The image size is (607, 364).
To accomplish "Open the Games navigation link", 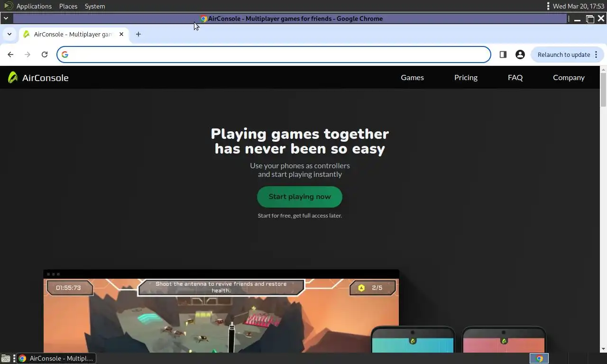I will 412,77.
